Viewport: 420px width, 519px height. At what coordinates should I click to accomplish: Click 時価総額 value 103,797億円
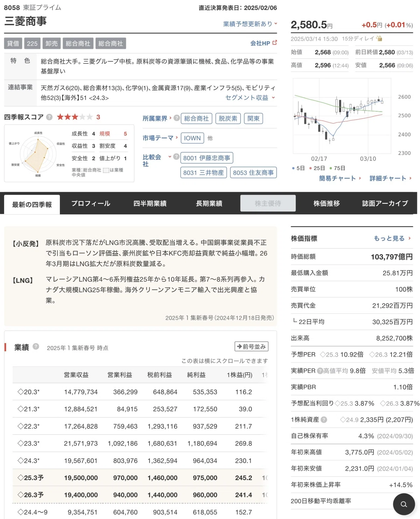[x=392, y=257]
